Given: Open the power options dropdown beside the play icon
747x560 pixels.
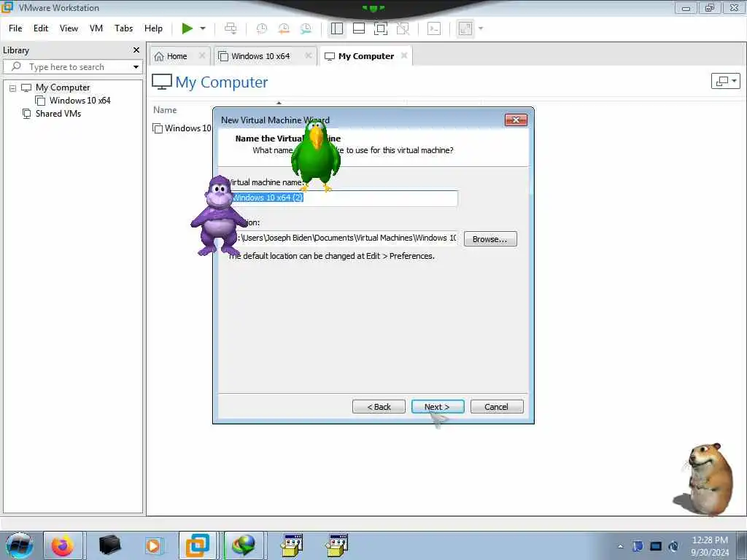Looking at the screenshot, I should pyautogui.click(x=203, y=28).
